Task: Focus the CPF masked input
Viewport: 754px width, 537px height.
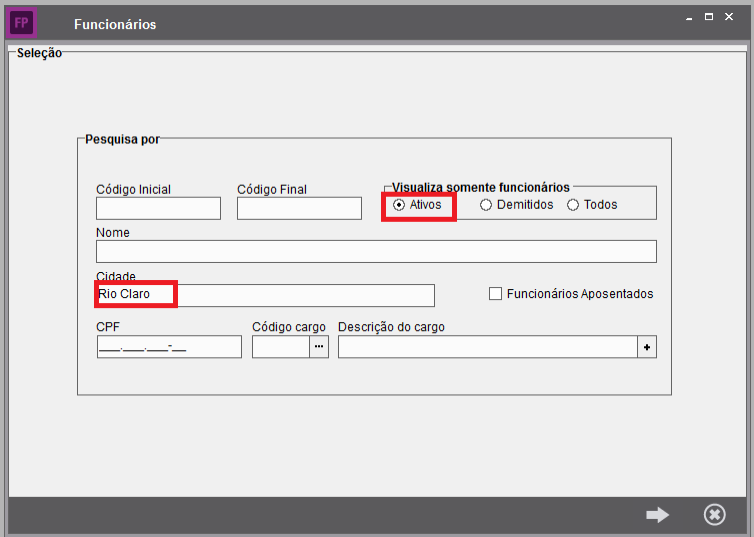Action: coord(169,346)
